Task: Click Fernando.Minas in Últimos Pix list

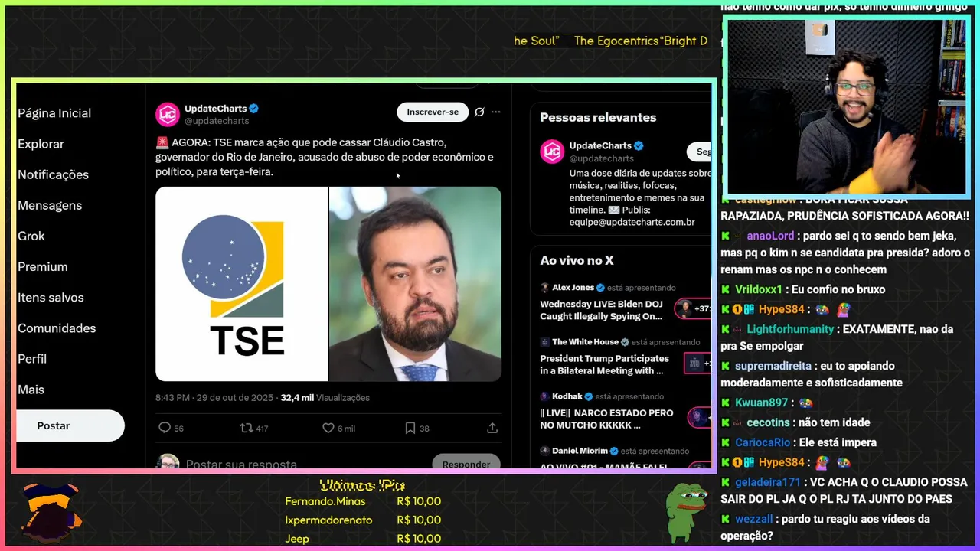Action: click(325, 501)
